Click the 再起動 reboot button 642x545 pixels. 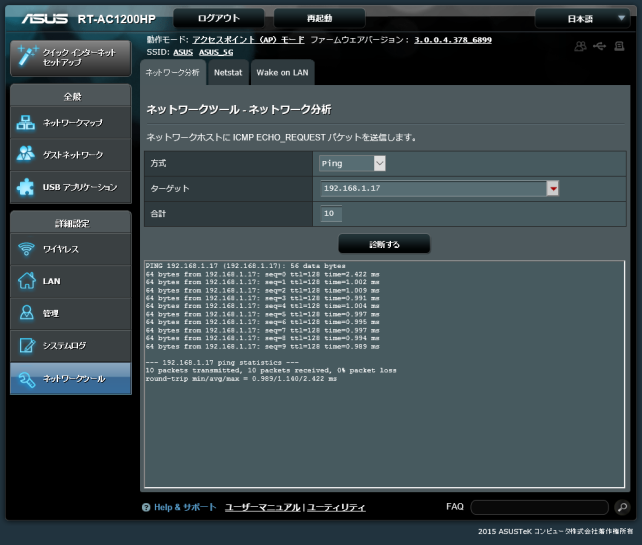click(x=319, y=18)
